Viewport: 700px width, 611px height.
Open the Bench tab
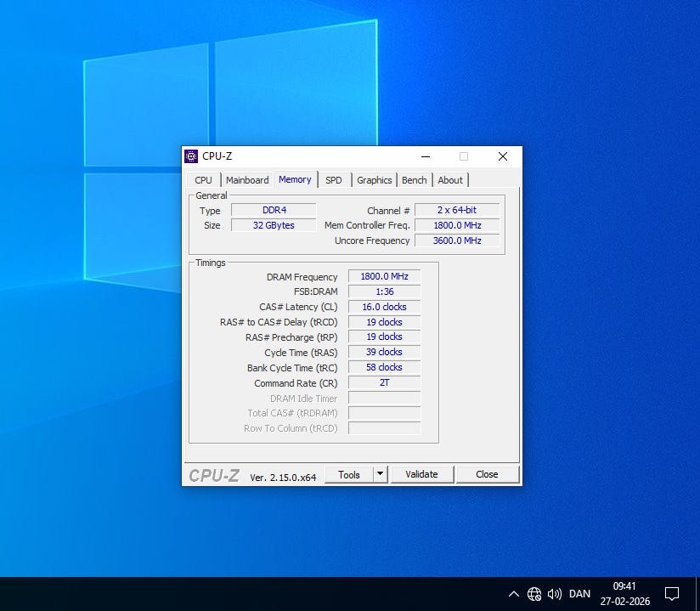(x=415, y=180)
